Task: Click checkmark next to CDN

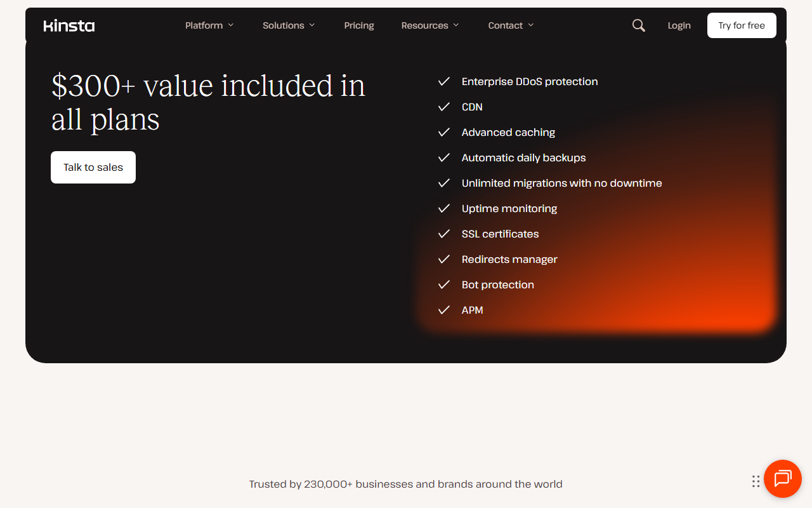Action: (444, 107)
